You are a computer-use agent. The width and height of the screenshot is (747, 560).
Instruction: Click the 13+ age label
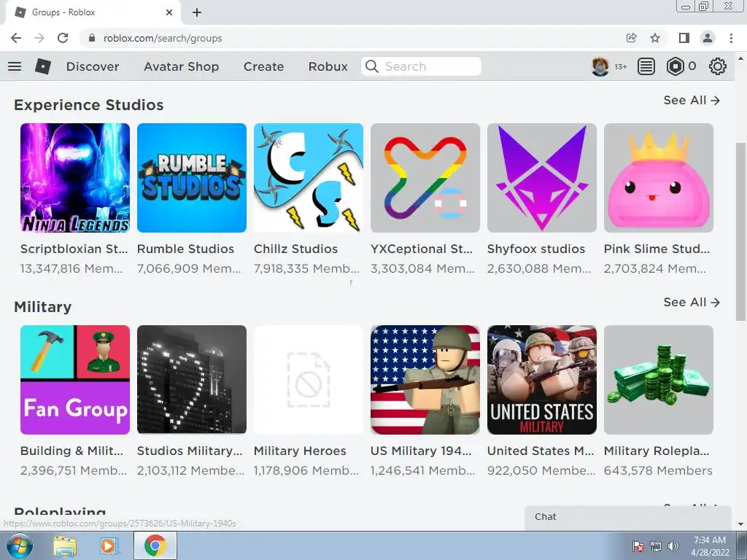tap(620, 66)
